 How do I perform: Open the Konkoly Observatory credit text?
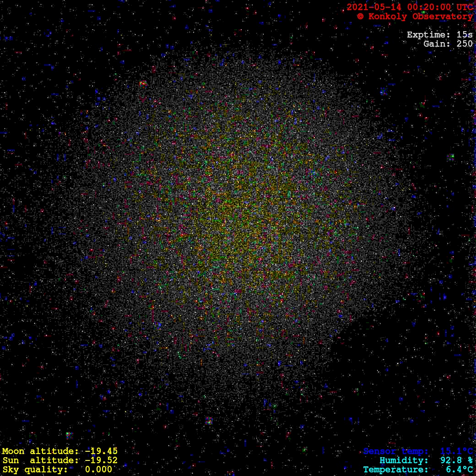[x=419, y=16]
